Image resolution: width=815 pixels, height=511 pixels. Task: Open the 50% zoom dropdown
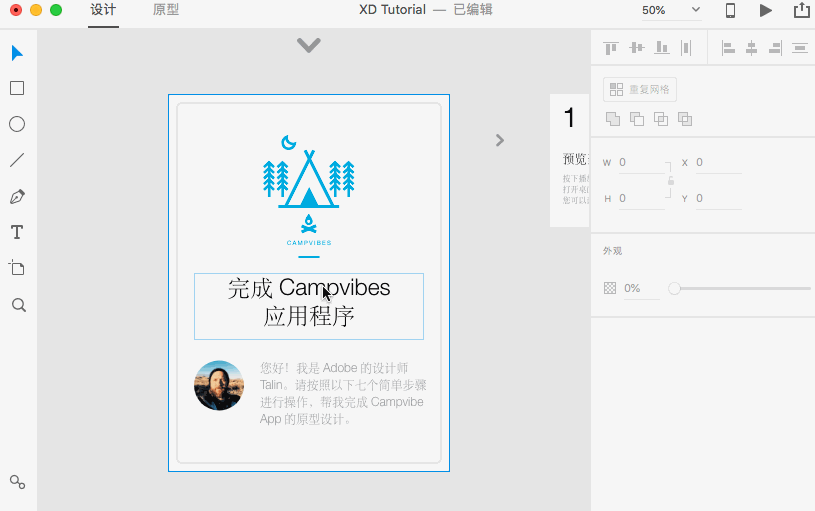pos(671,10)
